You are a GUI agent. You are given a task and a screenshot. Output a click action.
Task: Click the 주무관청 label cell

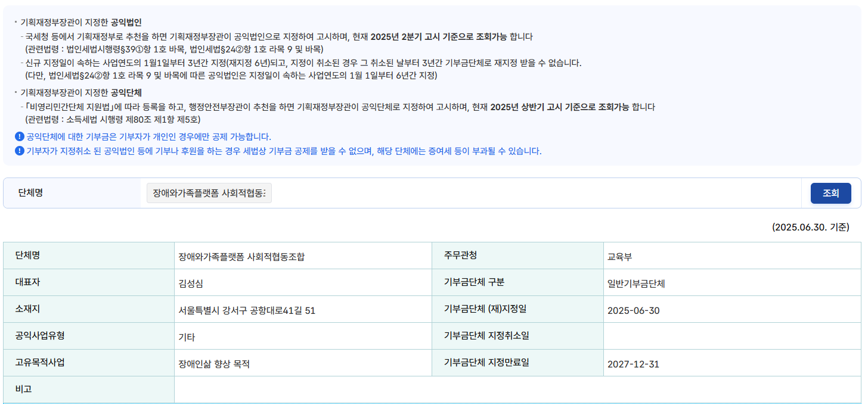point(517,256)
